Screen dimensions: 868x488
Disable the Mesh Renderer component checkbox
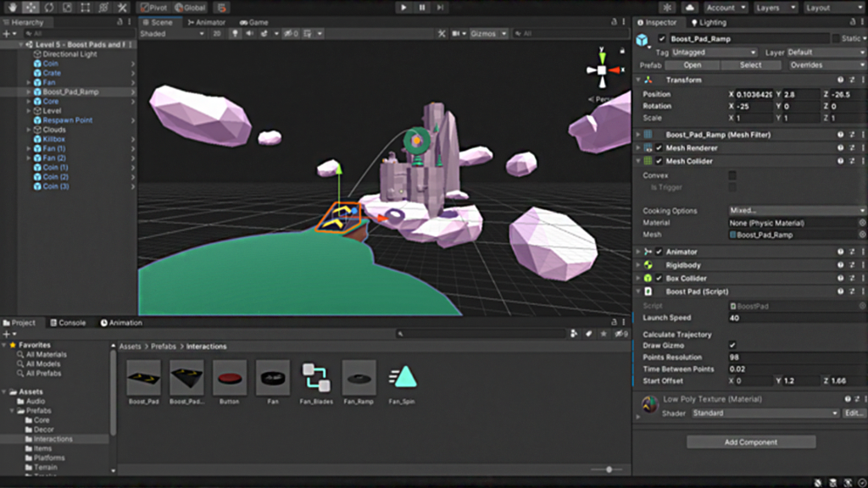(659, 148)
